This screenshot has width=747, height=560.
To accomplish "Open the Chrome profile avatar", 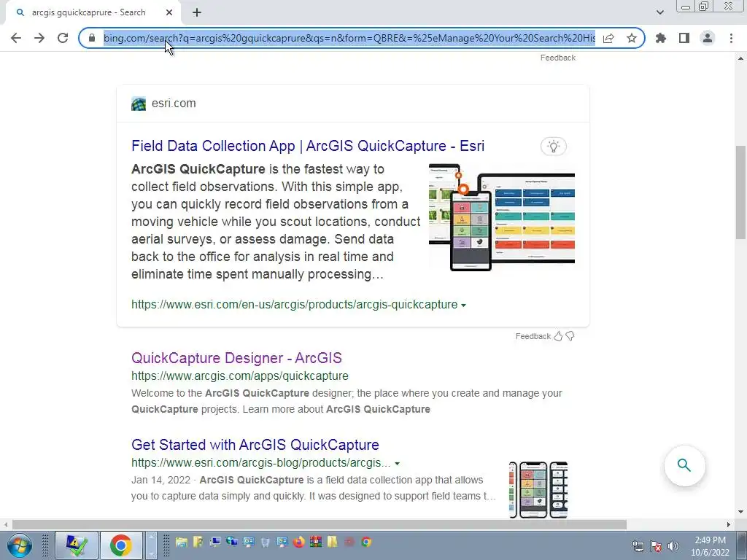I will click(x=708, y=38).
